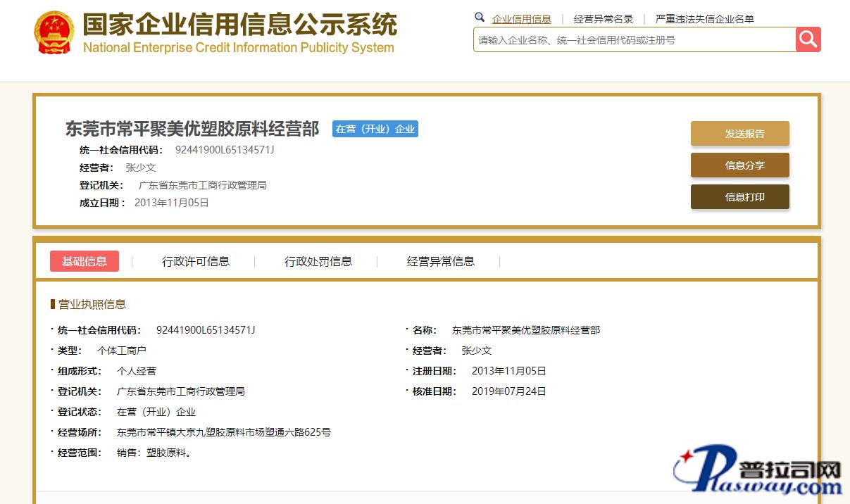Image resolution: width=850 pixels, height=504 pixels.
Task: Choose the 严重违法失信企业名单 search option
Action: [704, 19]
